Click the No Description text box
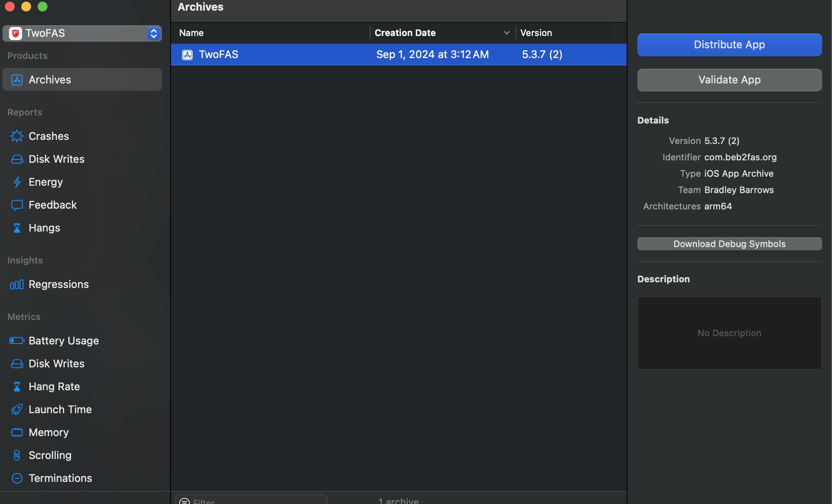The height and width of the screenshot is (504, 832). click(729, 333)
